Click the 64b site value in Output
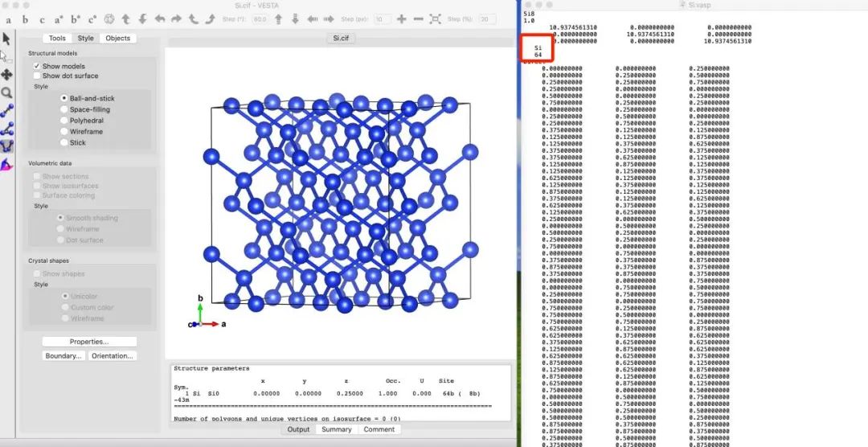Image resolution: width=868 pixels, height=447 pixels. [448, 393]
